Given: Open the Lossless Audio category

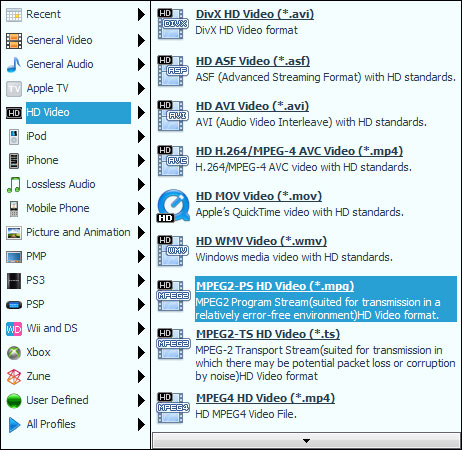Looking at the screenshot, I should click(61, 184).
